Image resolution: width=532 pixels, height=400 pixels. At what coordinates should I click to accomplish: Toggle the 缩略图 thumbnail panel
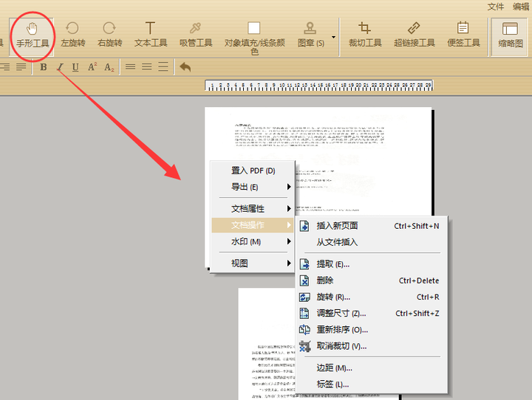pos(510,35)
